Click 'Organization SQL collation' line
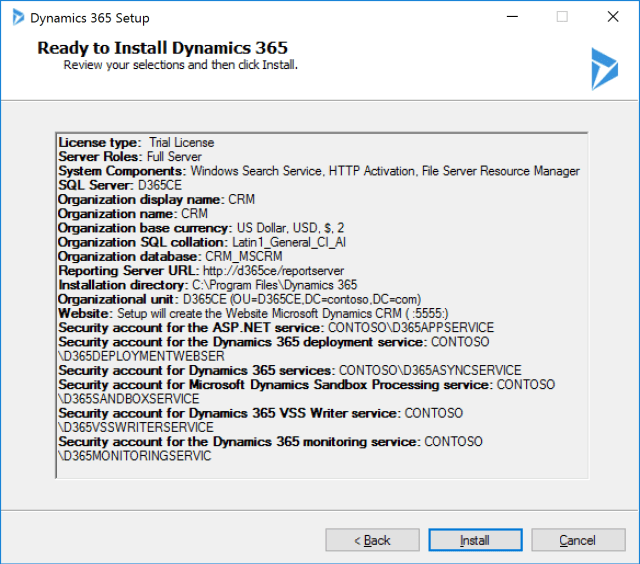This screenshot has height=564, width=640. (x=202, y=242)
